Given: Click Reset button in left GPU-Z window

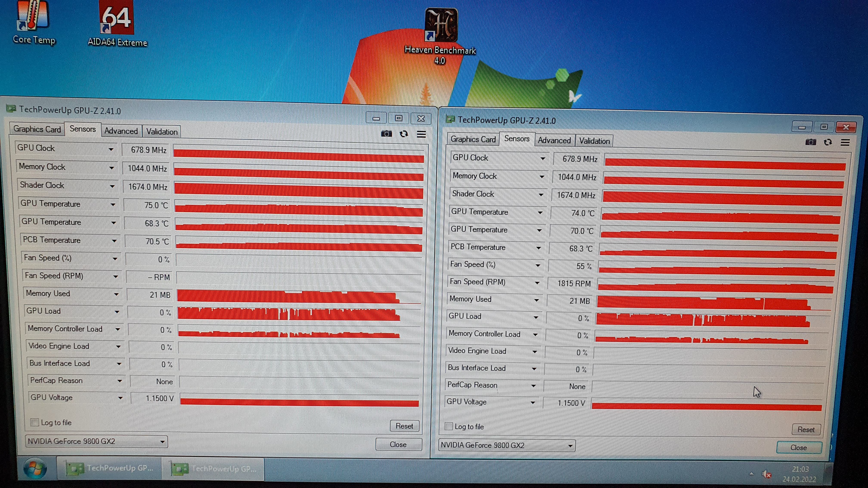Looking at the screenshot, I should (404, 426).
